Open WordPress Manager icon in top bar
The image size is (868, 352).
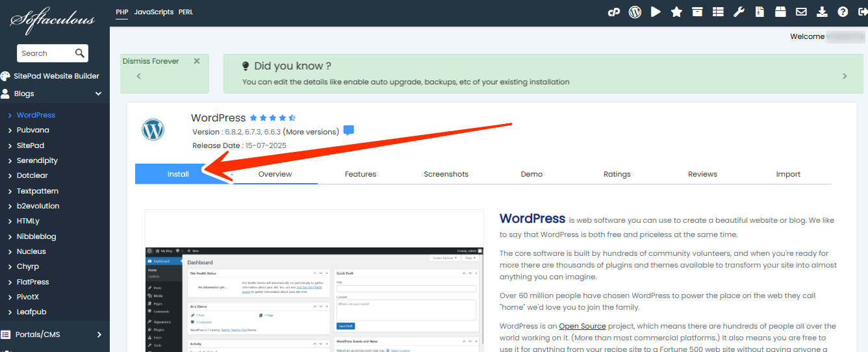tap(635, 12)
